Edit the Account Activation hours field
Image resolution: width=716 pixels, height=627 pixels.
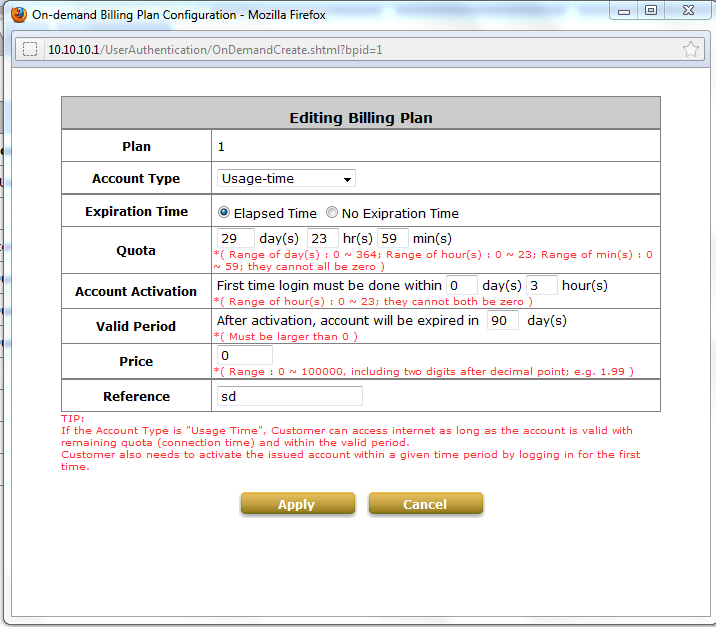[542, 286]
